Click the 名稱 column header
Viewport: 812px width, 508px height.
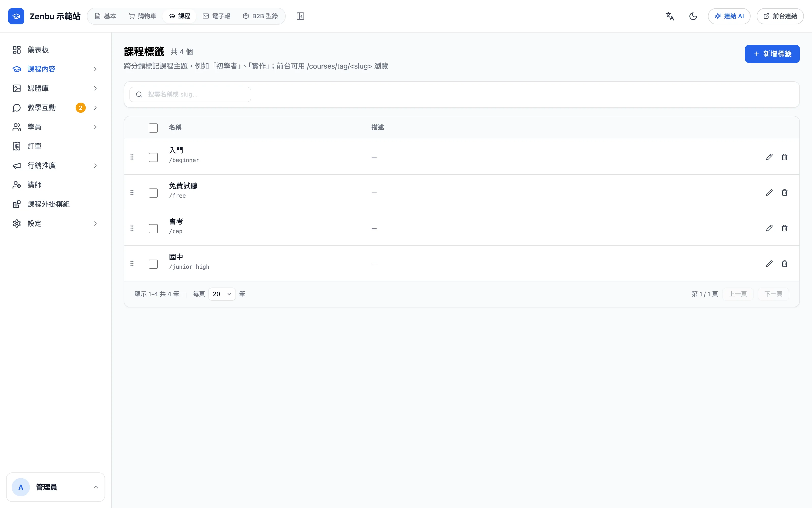point(175,128)
